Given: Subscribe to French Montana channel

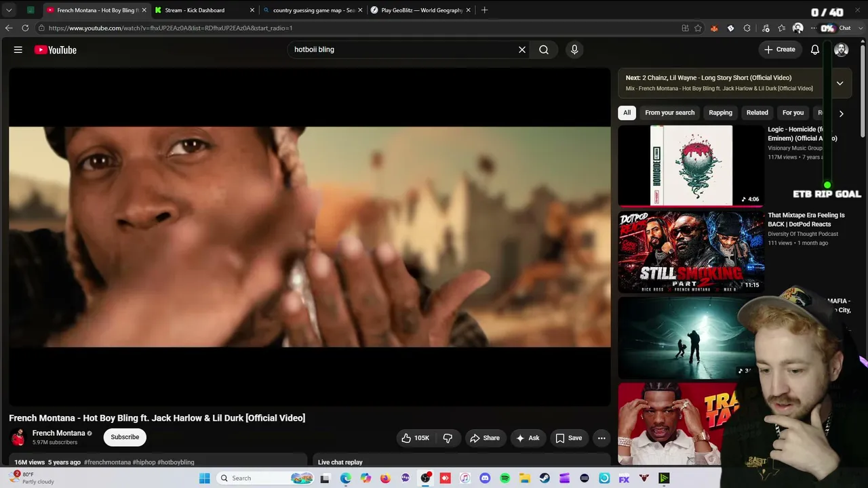Looking at the screenshot, I should click(125, 437).
